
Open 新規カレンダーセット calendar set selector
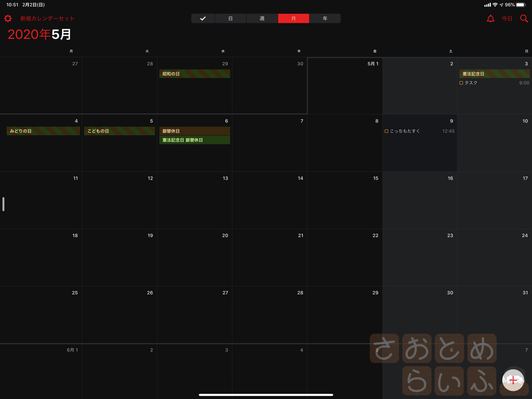47,18
